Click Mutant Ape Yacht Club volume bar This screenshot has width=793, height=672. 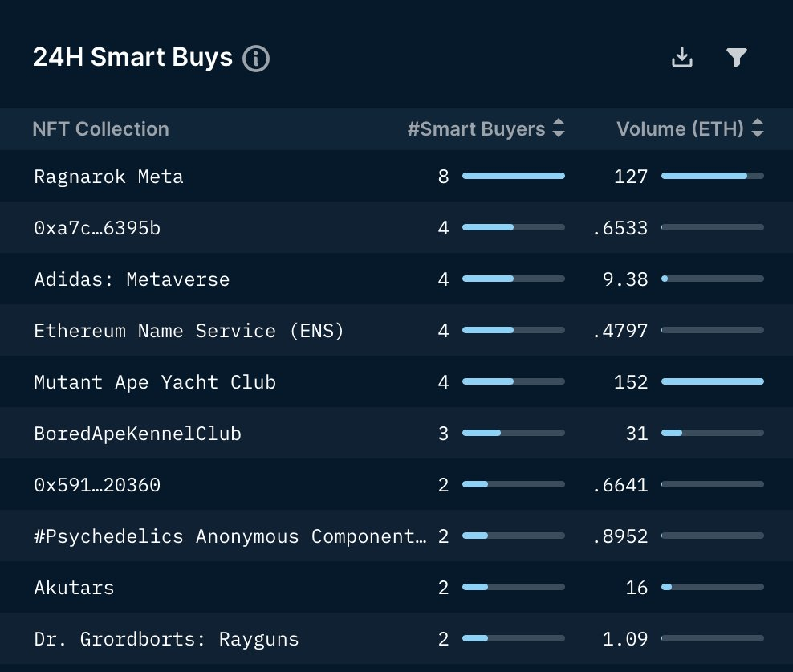tap(712, 382)
